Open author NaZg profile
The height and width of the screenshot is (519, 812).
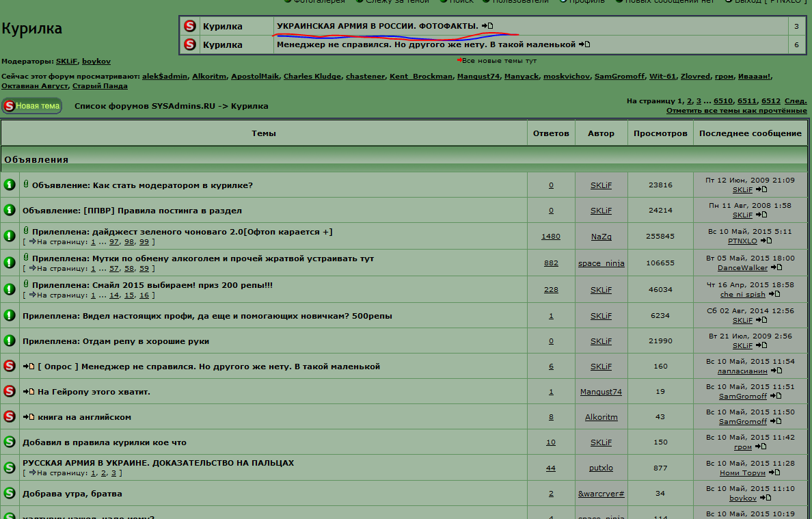601,236
